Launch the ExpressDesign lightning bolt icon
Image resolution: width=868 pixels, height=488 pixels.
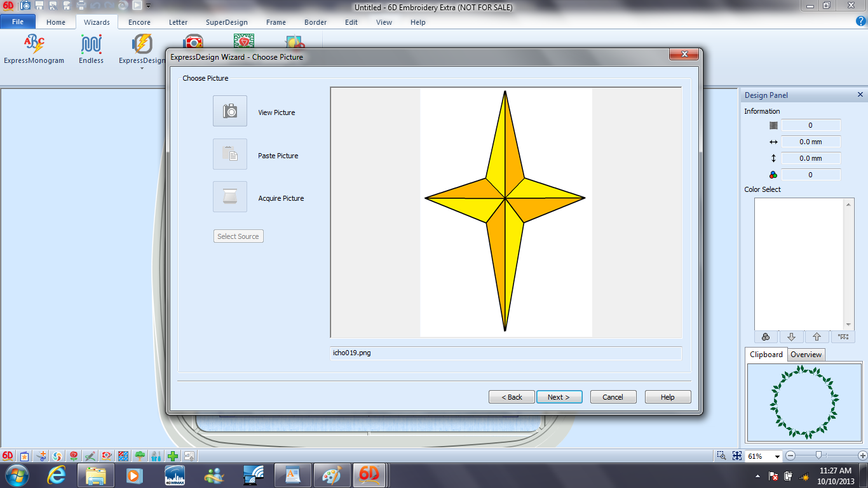point(142,44)
